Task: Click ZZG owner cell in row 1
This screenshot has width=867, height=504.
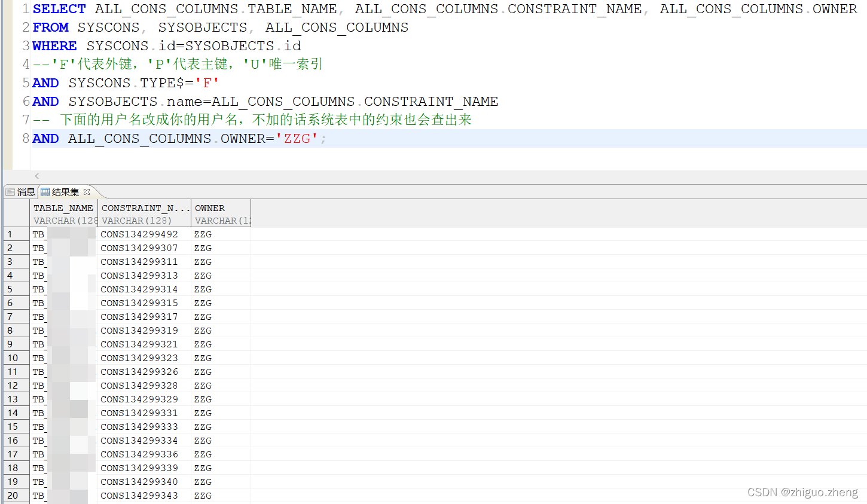Action: (x=221, y=234)
